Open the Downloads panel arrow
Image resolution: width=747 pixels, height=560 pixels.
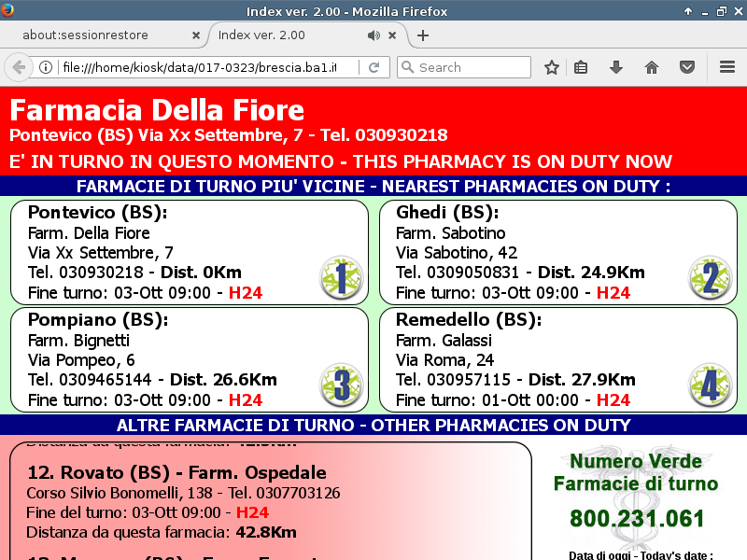point(615,67)
